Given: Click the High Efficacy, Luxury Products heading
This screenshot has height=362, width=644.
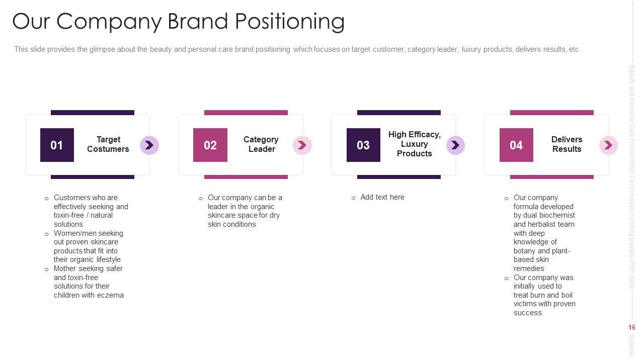Looking at the screenshot, I should (x=414, y=144).
